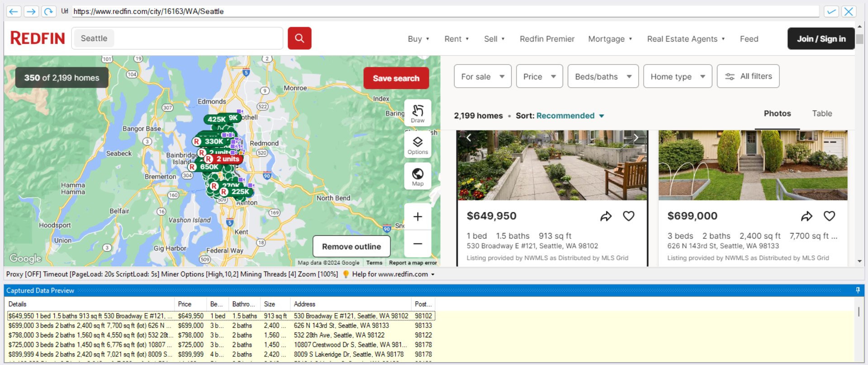Open All filters panel
The image size is (868, 365).
click(748, 76)
